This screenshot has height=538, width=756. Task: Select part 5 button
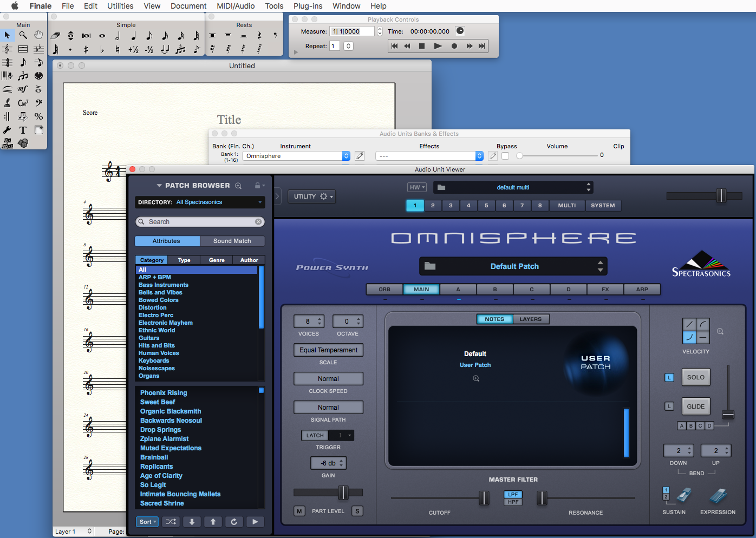click(486, 206)
